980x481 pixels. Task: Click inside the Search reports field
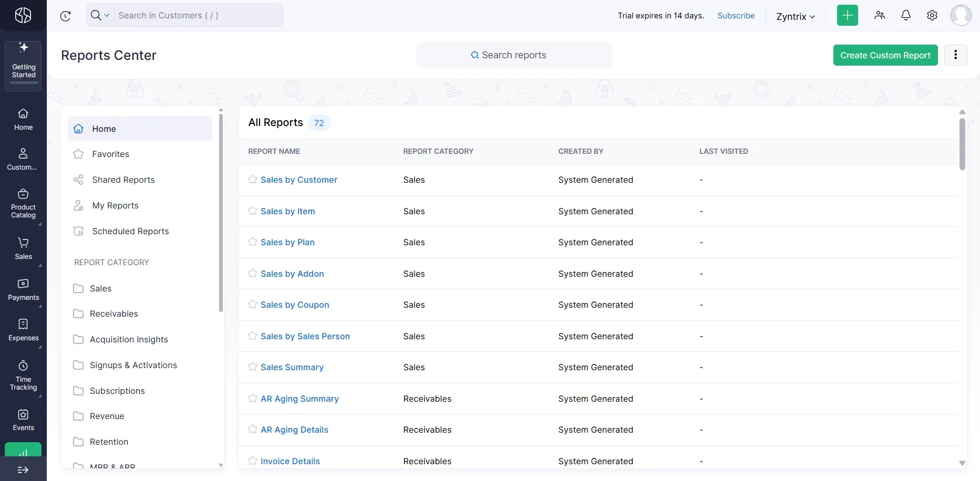point(514,55)
